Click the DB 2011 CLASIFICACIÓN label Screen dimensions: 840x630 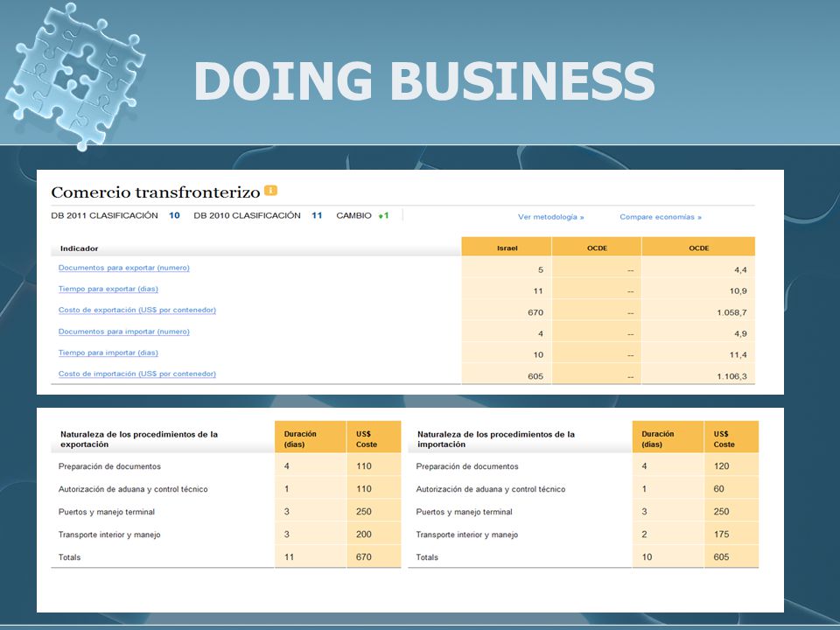point(104,215)
